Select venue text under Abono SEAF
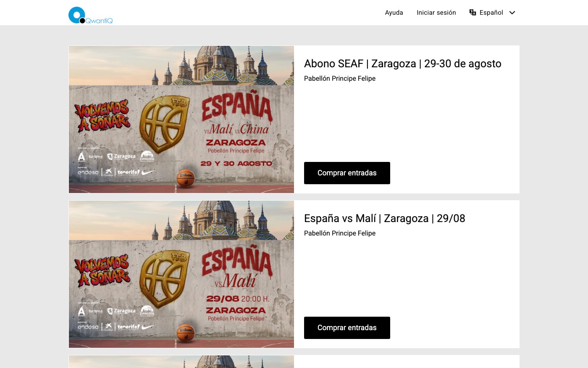The height and width of the screenshot is (368, 588). click(x=340, y=79)
